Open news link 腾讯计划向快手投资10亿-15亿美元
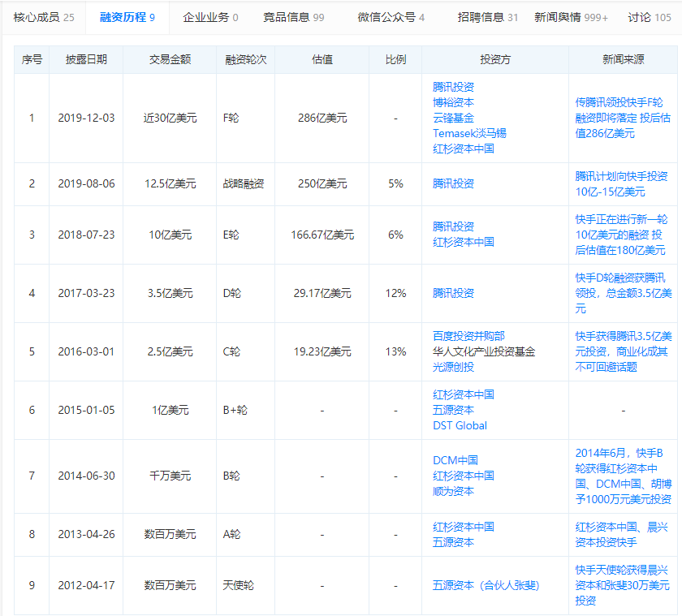Viewport: 682px width, 616px height. (x=622, y=184)
